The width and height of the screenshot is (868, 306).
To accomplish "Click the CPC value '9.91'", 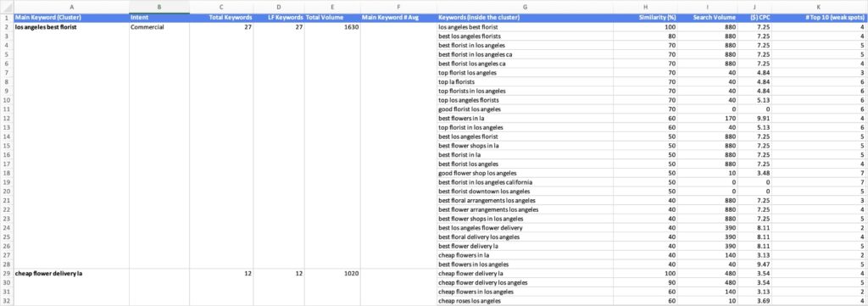I will 754,119.
